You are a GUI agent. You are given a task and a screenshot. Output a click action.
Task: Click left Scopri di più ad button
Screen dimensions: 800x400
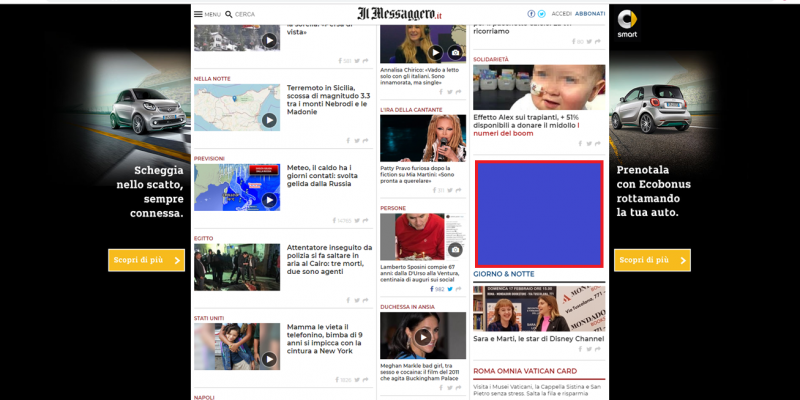point(146,260)
